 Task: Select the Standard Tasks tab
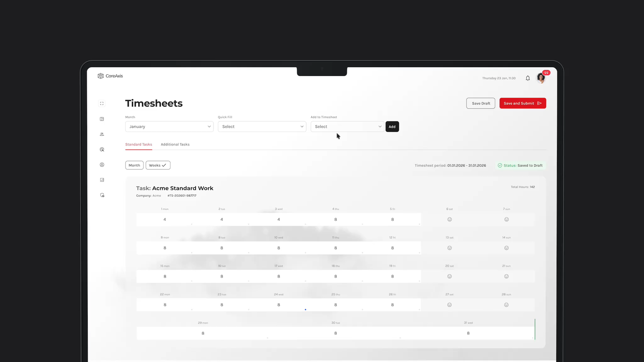tap(138, 144)
